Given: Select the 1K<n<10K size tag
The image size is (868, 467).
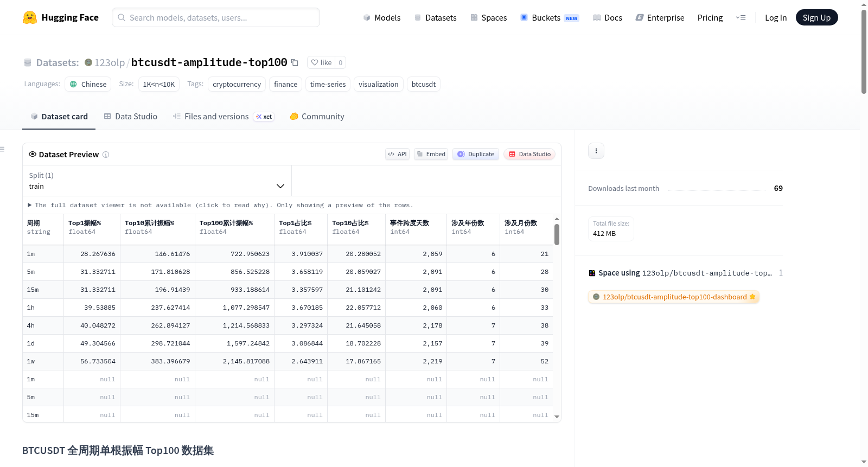Looking at the screenshot, I should coord(159,84).
